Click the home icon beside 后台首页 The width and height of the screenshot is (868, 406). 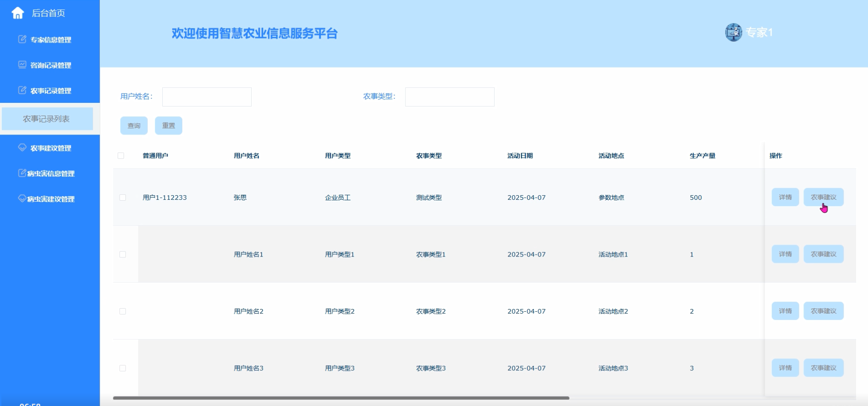pyautogui.click(x=18, y=13)
